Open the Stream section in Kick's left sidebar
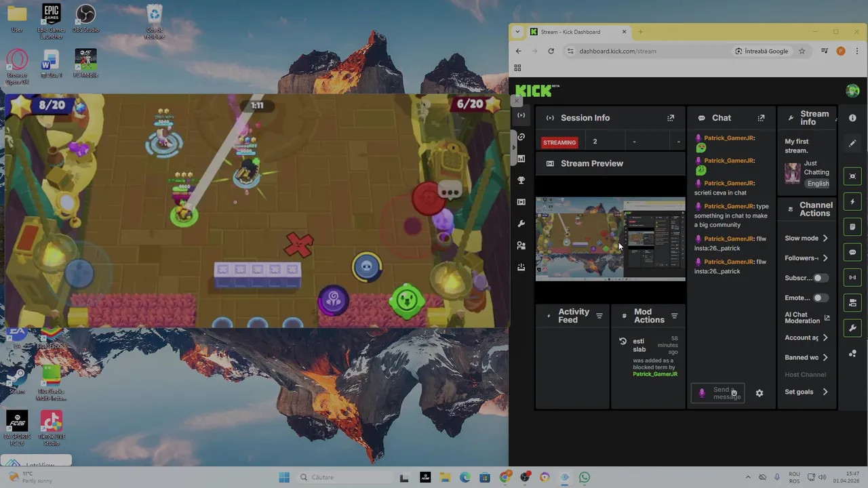The width and height of the screenshot is (868, 488). [x=521, y=115]
